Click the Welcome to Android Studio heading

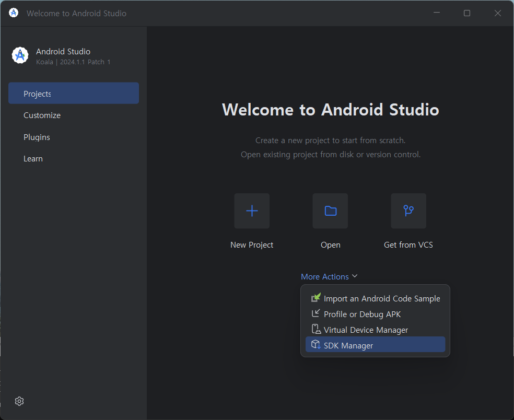pos(331,110)
